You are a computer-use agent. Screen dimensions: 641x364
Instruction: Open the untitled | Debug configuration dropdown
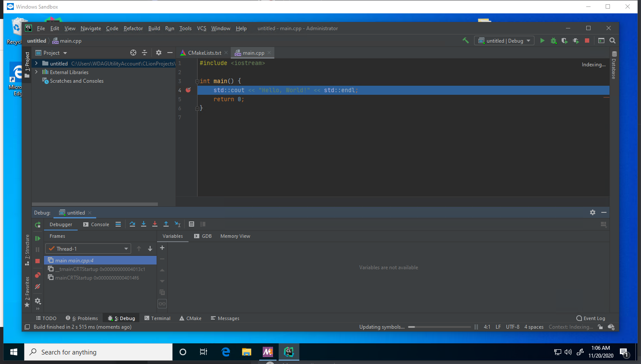click(x=504, y=40)
